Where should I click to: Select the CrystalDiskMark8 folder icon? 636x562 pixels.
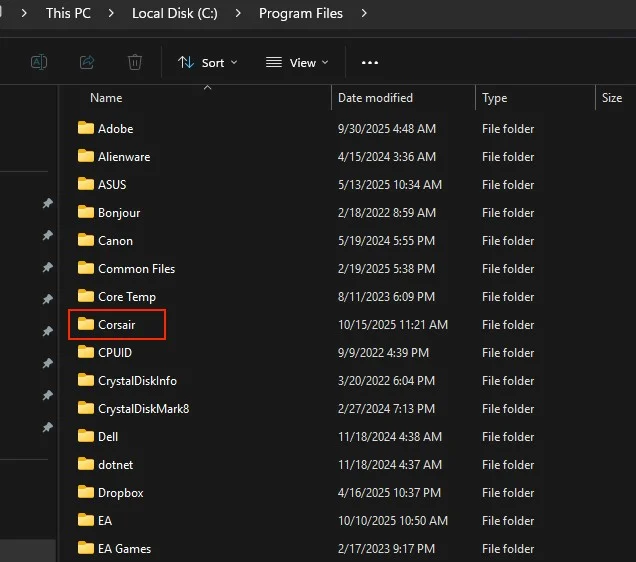click(86, 408)
